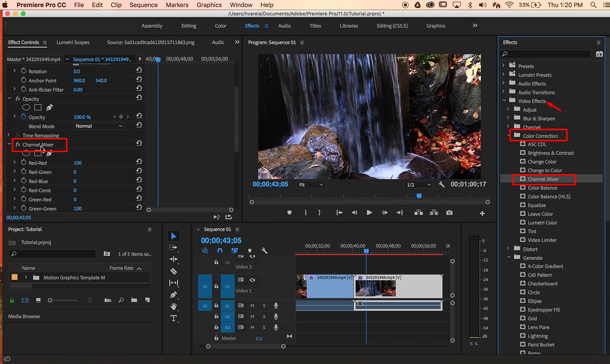Open the Editing workspace tab
The image size is (610, 364).
(189, 26)
